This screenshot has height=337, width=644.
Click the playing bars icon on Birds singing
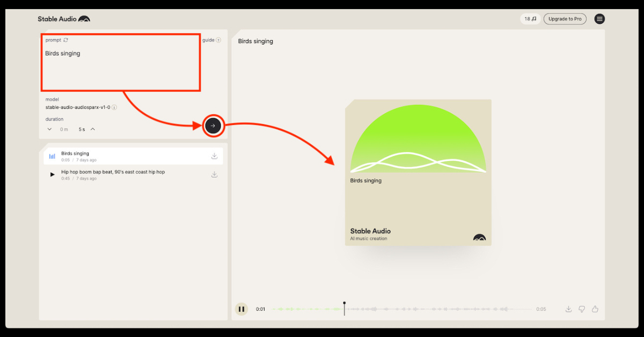click(52, 156)
